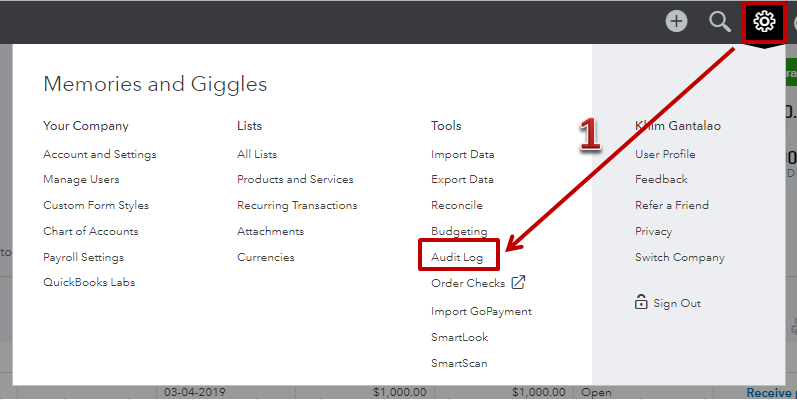Open Recurring Transactions

pos(297,205)
